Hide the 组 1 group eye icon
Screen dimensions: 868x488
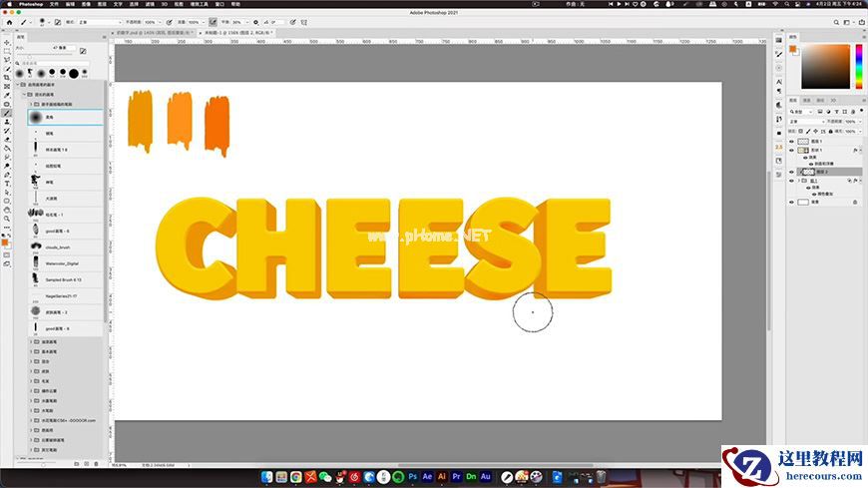791,181
